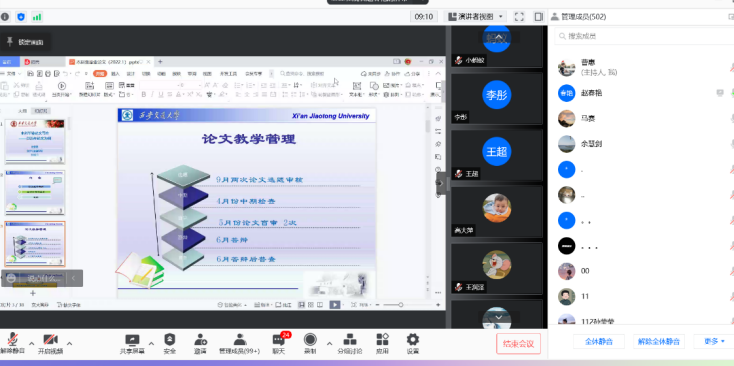Image resolution: width=734 pixels, height=366 pixels.
Task: Open the Breakout rooms icon
Action: tap(350, 340)
